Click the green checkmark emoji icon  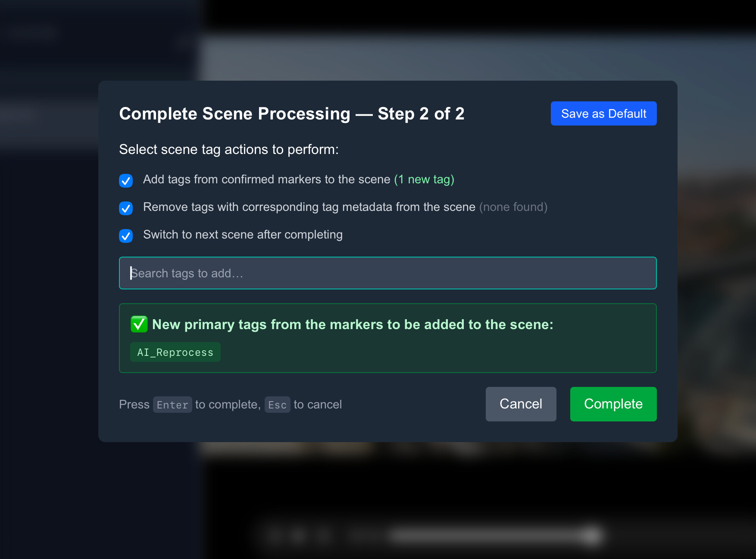coord(139,324)
